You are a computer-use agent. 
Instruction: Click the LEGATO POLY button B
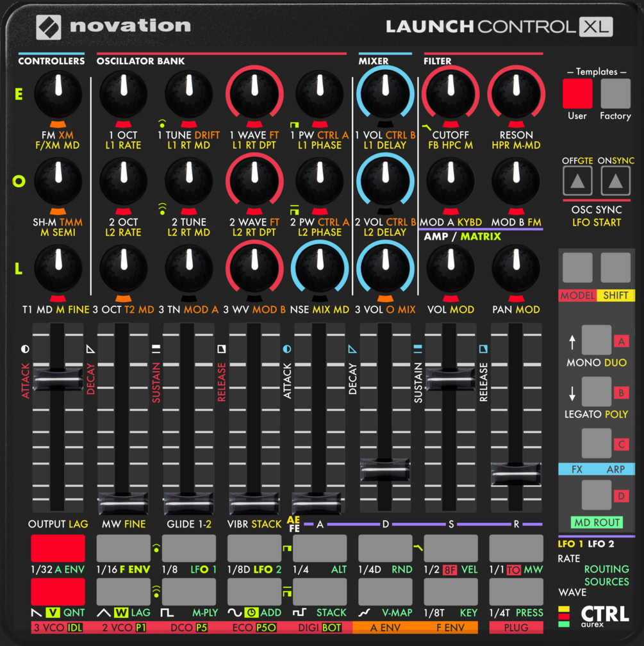597,392
